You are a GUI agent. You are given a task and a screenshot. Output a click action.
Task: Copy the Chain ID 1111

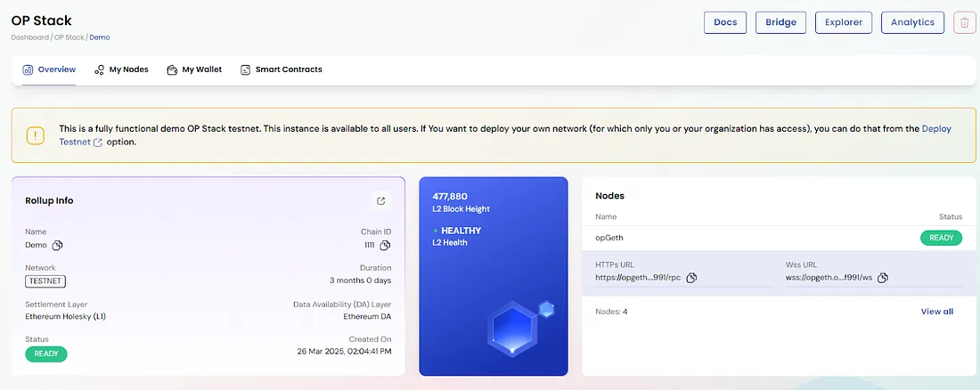(x=385, y=245)
